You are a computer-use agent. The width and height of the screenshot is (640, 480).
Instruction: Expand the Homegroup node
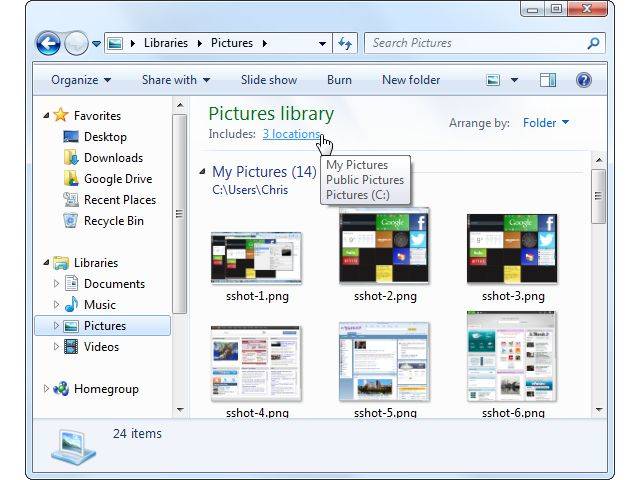coord(46,389)
